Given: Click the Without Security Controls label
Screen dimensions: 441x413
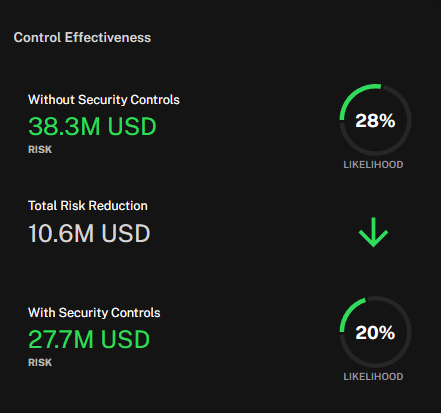Looking at the screenshot, I should click(x=104, y=100).
